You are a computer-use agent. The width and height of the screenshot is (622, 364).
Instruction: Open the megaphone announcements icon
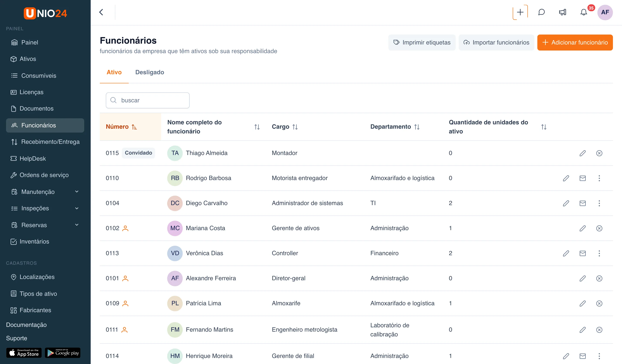point(563,12)
